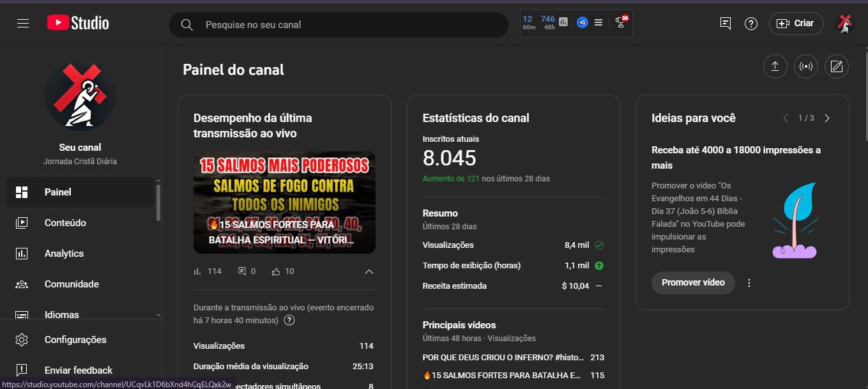Open the blue vidIQ round icon

pyautogui.click(x=582, y=22)
